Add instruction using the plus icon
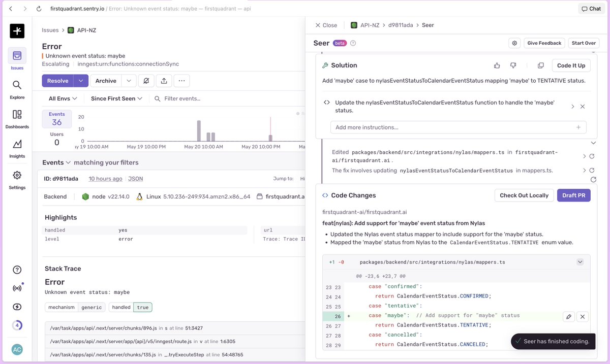Image resolution: width=610 pixels, height=364 pixels. tap(578, 127)
